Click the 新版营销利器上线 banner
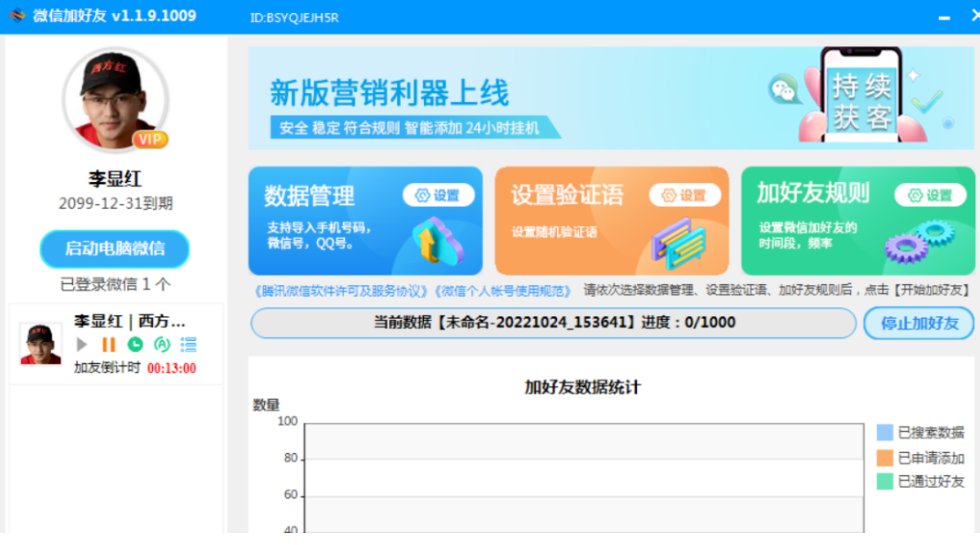980x545 pixels. point(611,98)
